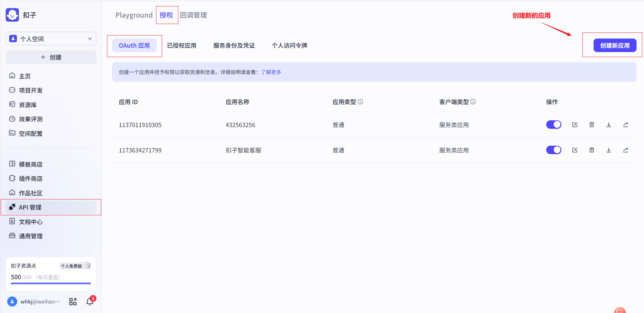Viewport: 644px width, 313px height.
Task: Click share icon in 扣子智能客服 row
Action: (x=625, y=150)
